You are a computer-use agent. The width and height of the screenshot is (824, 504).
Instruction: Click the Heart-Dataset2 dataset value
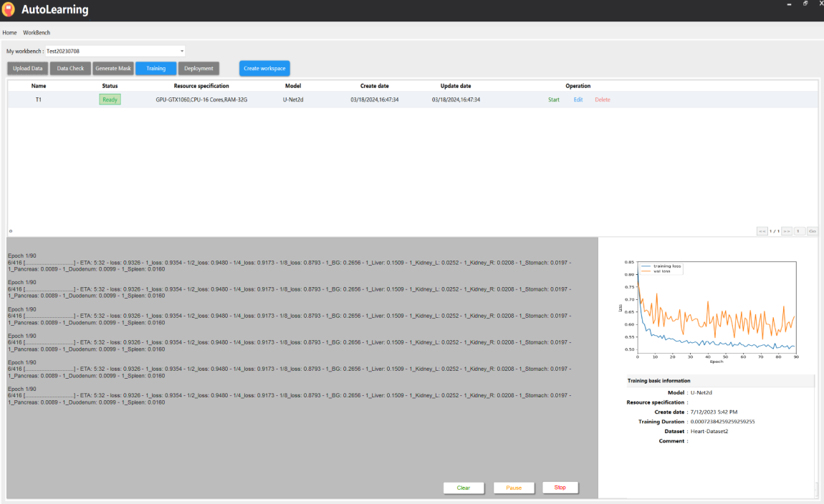tap(709, 432)
